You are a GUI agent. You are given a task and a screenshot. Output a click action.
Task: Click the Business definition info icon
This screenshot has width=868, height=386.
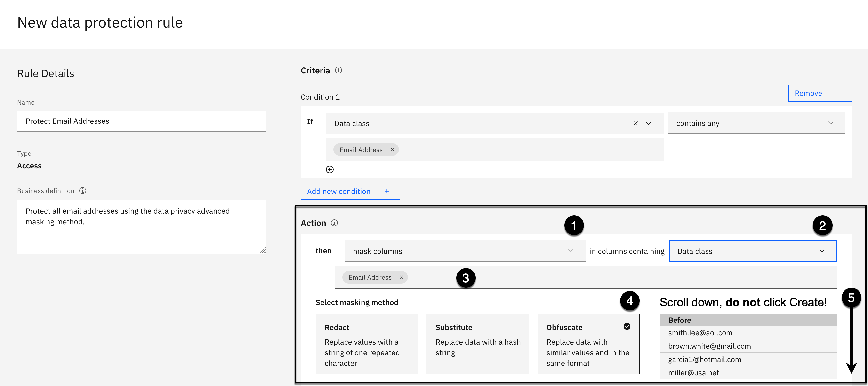tap(82, 191)
